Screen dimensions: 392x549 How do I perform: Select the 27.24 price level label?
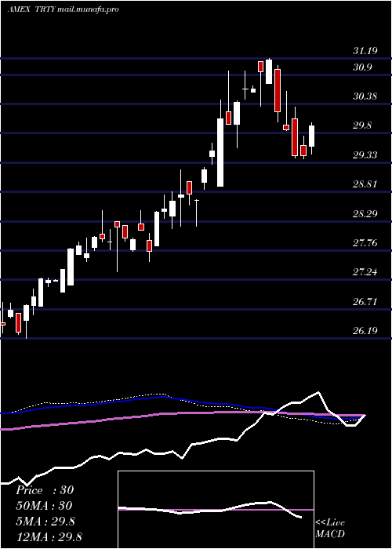pyautogui.click(x=365, y=271)
